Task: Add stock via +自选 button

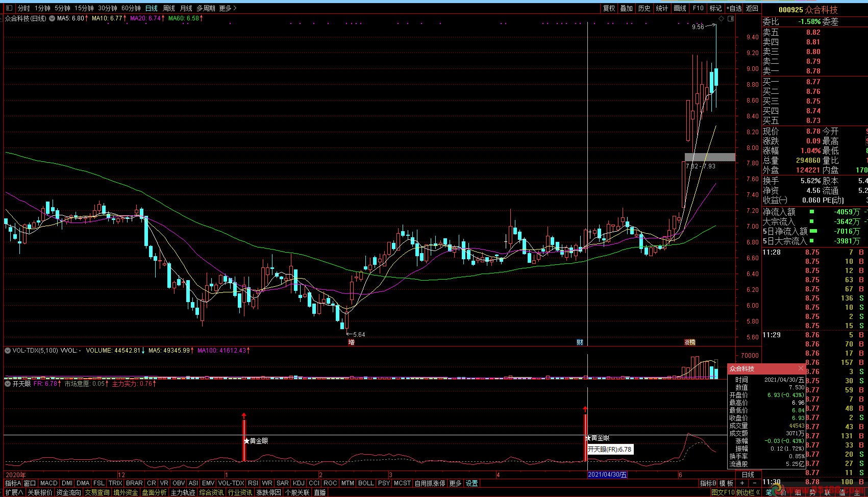Action: [x=734, y=8]
